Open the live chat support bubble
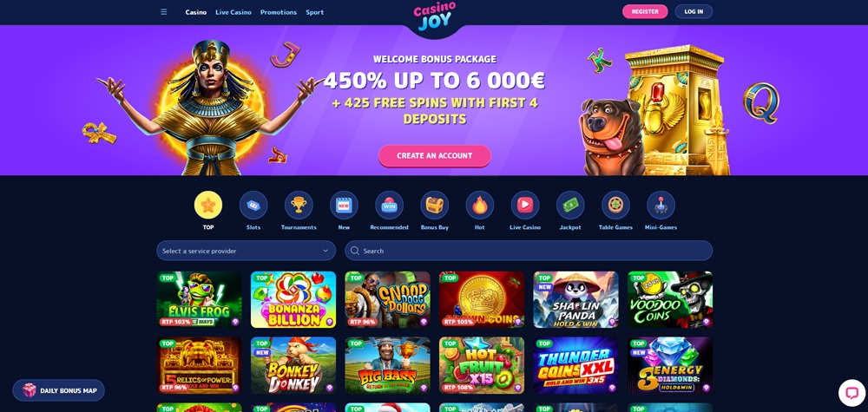 (852, 393)
